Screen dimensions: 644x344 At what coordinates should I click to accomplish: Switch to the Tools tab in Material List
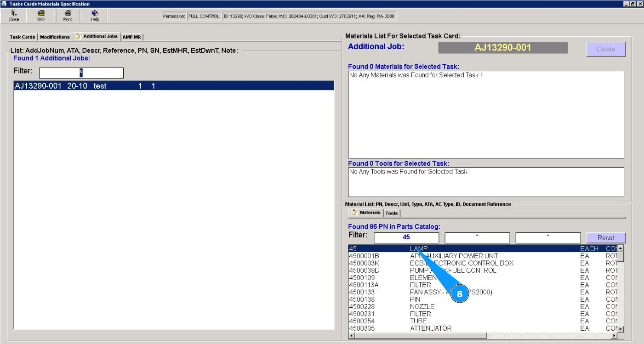pos(392,213)
